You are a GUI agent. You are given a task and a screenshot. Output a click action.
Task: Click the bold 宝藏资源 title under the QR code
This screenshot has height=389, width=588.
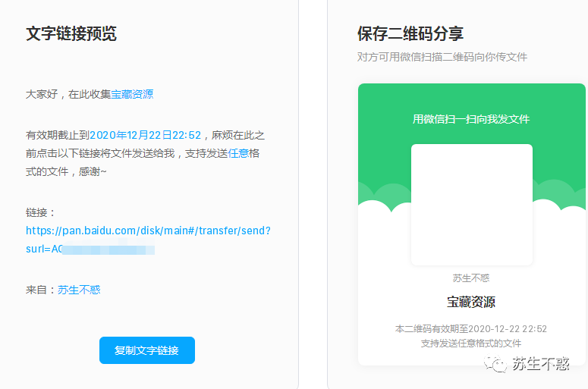471,302
